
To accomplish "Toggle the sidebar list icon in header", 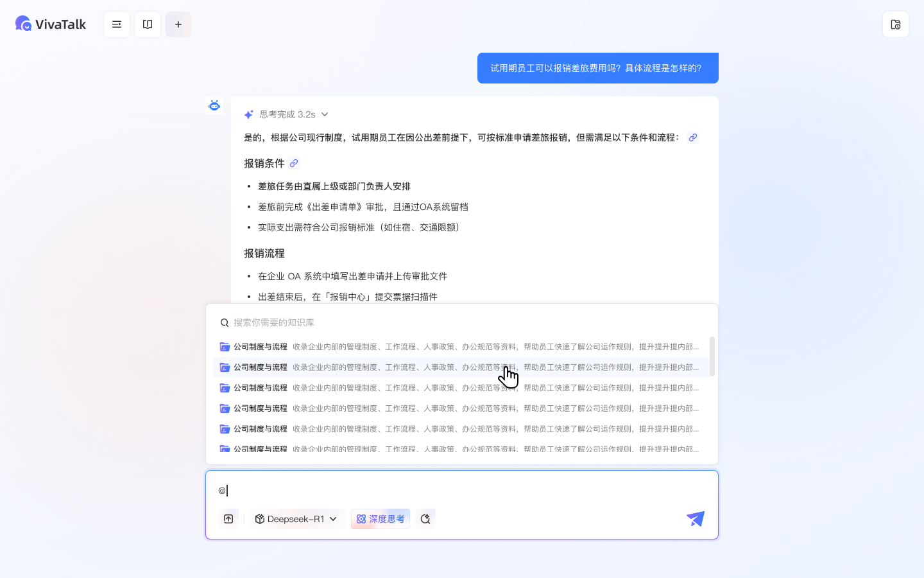I will (117, 24).
